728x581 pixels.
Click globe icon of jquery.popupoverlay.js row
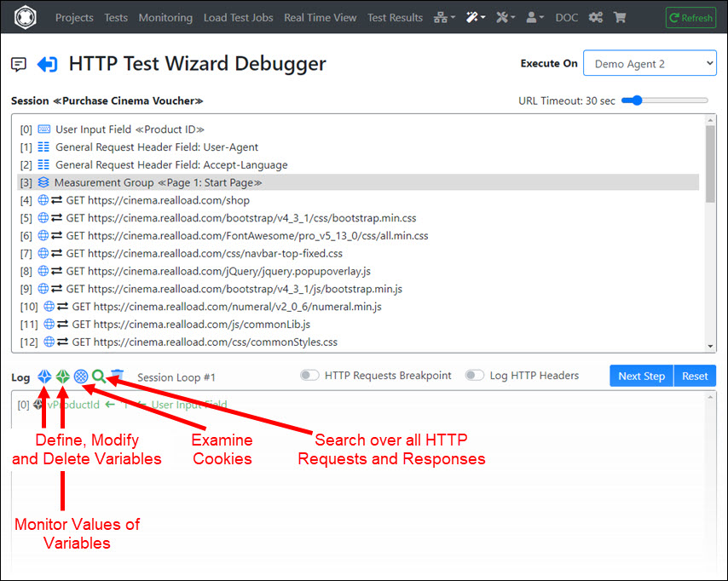coord(43,271)
